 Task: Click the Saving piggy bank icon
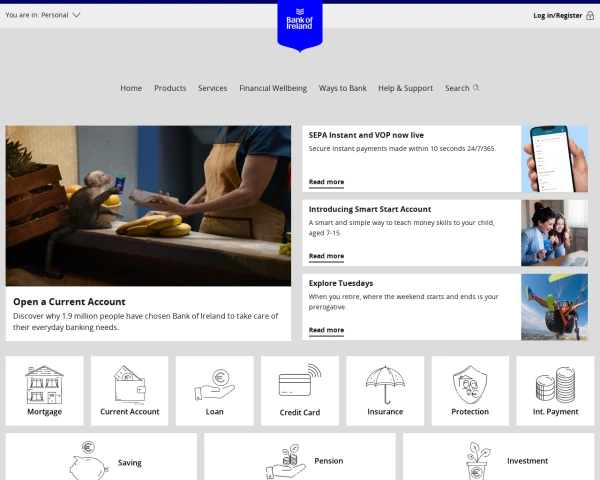87,460
